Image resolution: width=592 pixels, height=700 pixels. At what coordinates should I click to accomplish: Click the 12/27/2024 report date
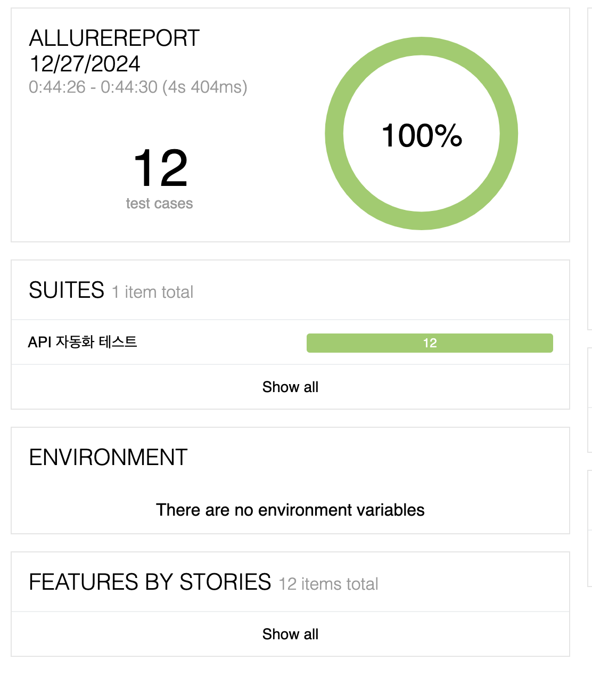coord(85,64)
